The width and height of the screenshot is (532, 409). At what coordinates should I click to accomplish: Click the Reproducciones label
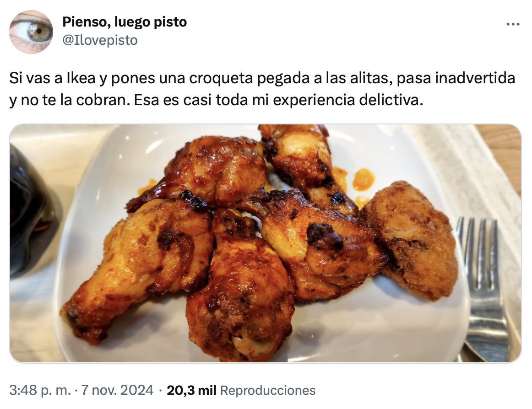[268, 390]
